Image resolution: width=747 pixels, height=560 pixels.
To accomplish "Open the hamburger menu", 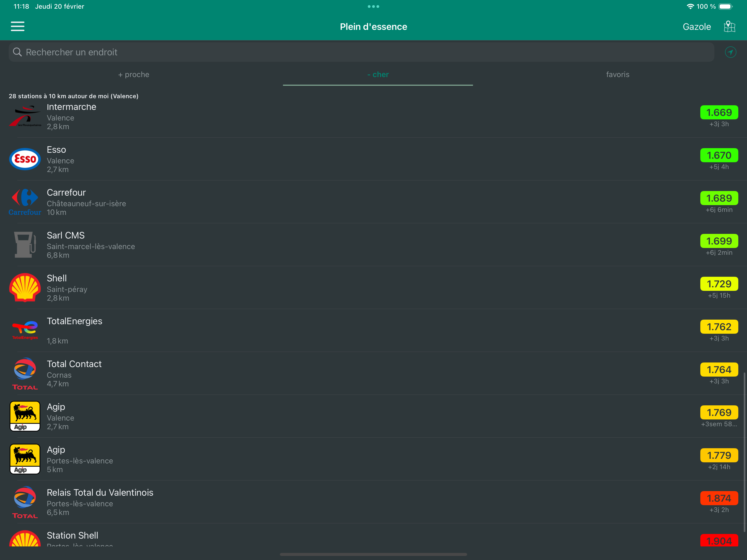I will click(18, 26).
